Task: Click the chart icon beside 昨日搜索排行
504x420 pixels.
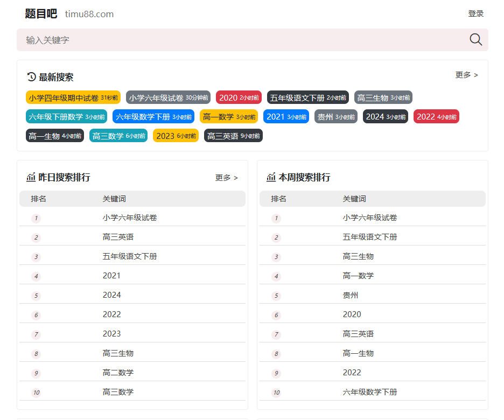Action: (x=31, y=177)
